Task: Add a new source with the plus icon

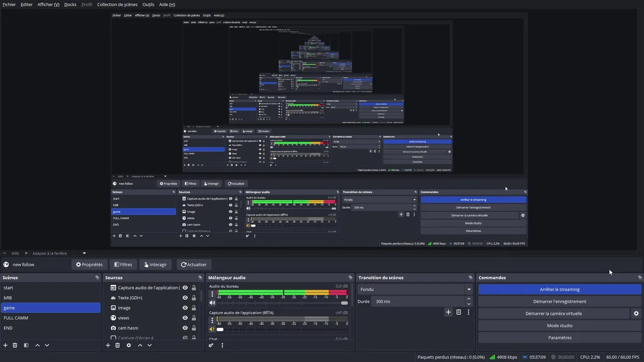Action: pyautogui.click(x=108, y=345)
